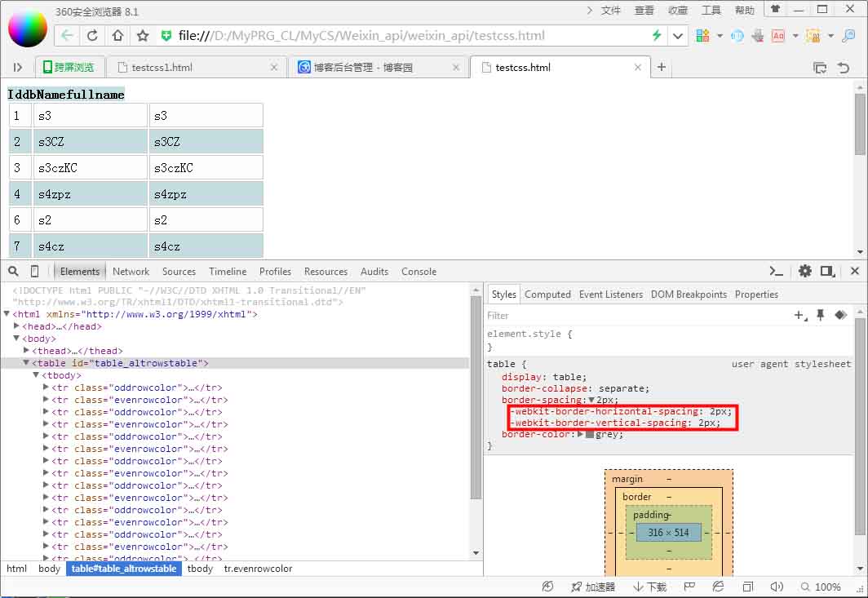
Task: Toggle the device emulation mode icon
Action: coord(34,272)
